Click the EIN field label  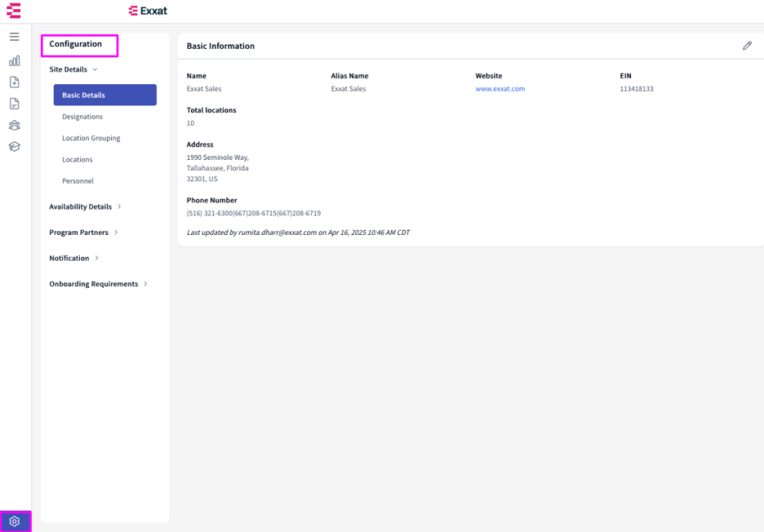(x=625, y=76)
